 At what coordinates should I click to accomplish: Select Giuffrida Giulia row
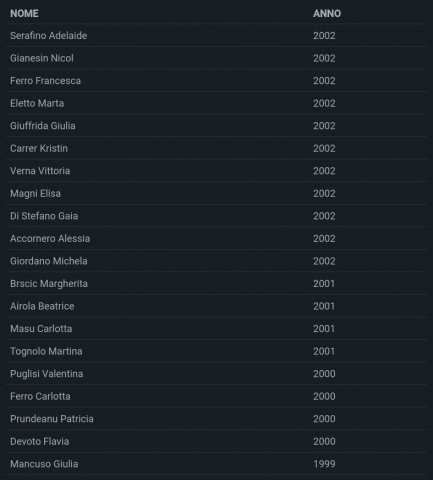[217, 126]
